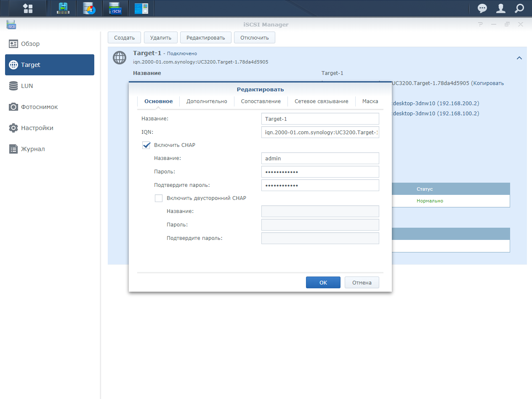The image size is (532, 399).
Task: Open the Фотоснимок section
Action: click(x=50, y=107)
